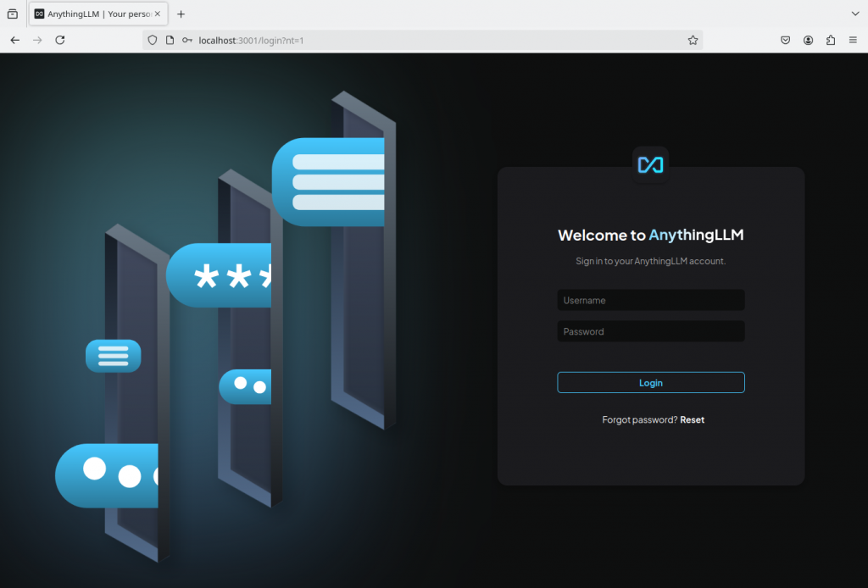The height and width of the screenshot is (588, 868).
Task: Open the Extensions puzzle icon
Action: pos(830,40)
